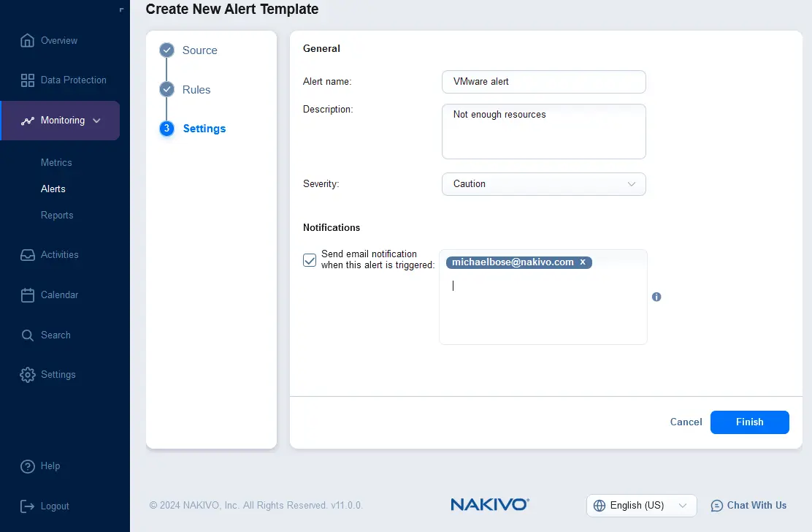Click the Chat With Us bubble icon
The image size is (812, 532).
coord(717,506)
